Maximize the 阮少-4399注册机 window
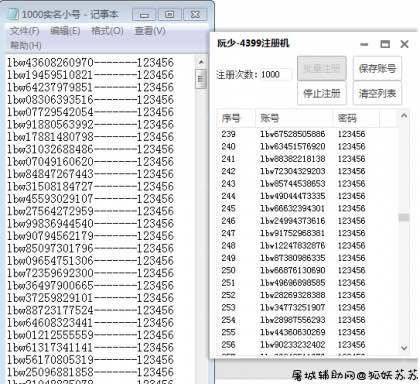 click(x=385, y=44)
